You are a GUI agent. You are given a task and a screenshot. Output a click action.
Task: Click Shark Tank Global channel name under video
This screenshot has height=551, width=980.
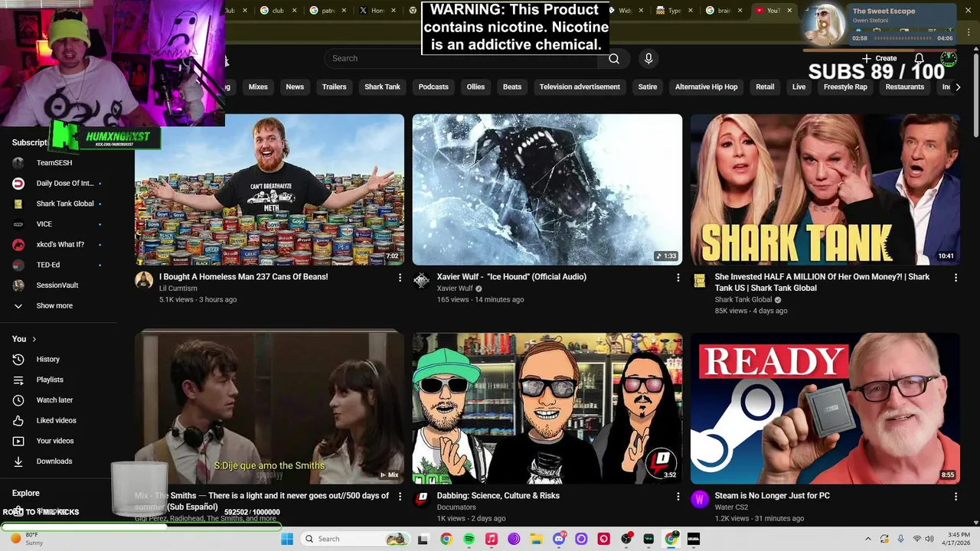pos(743,300)
